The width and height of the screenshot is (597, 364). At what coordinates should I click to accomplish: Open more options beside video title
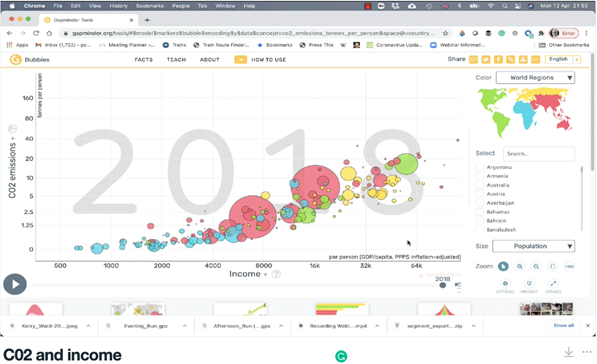tap(587, 352)
